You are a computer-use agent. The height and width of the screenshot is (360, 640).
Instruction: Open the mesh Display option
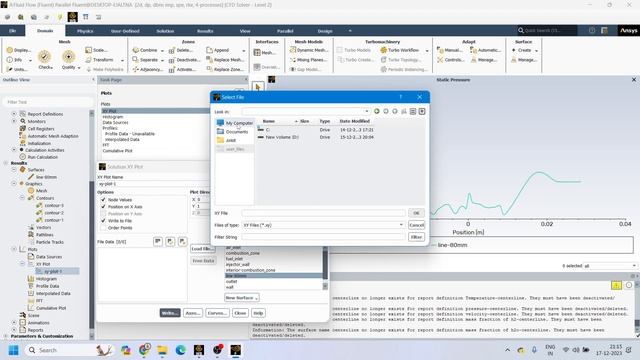coord(19,50)
